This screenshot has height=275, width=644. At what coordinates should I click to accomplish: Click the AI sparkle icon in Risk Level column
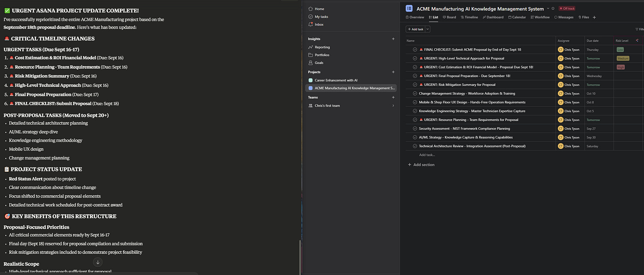(x=637, y=40)
